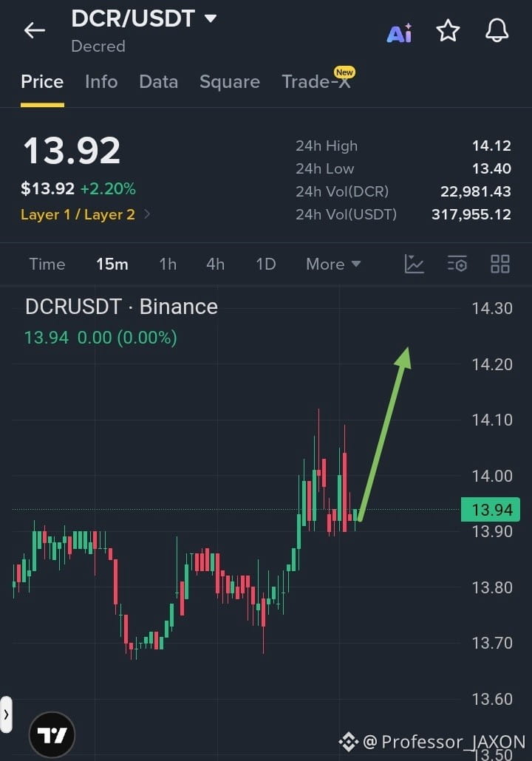Click the 24h Vol(USDT) value 317,955.12

tap(471, 214)
